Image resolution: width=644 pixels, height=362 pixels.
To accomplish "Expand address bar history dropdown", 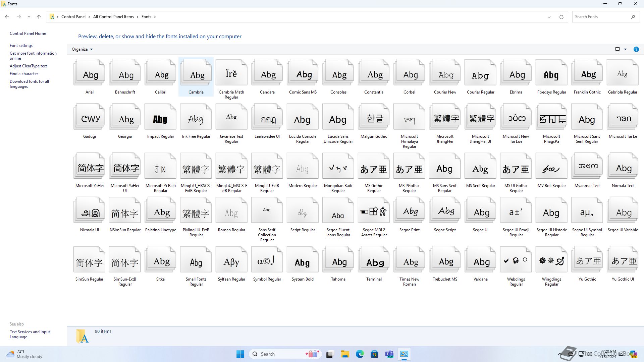I will coord(549,17).
